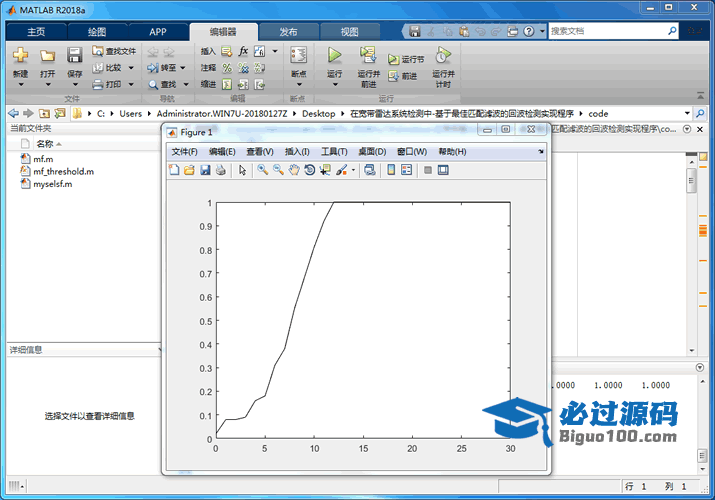Click the 名称 column header to sort
Viewport: 715px width, 500px height.
click(x=45, y=144)
